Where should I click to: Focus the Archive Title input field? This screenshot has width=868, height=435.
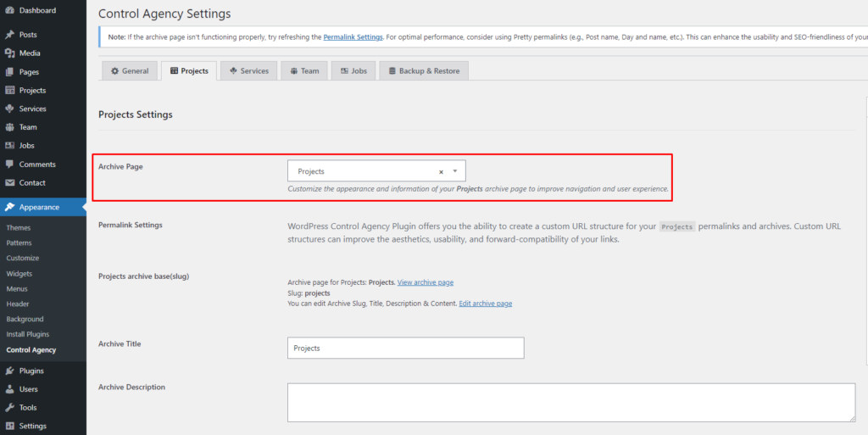[x=406, y=349]
